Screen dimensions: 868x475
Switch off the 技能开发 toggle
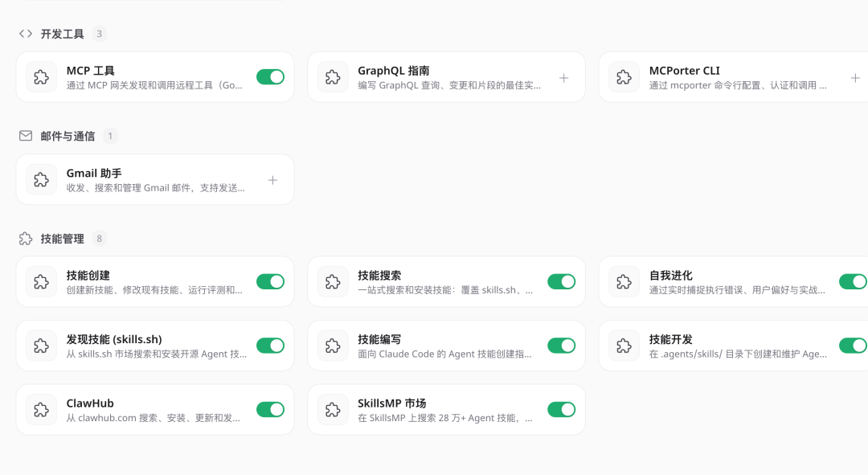coord(852,346)
